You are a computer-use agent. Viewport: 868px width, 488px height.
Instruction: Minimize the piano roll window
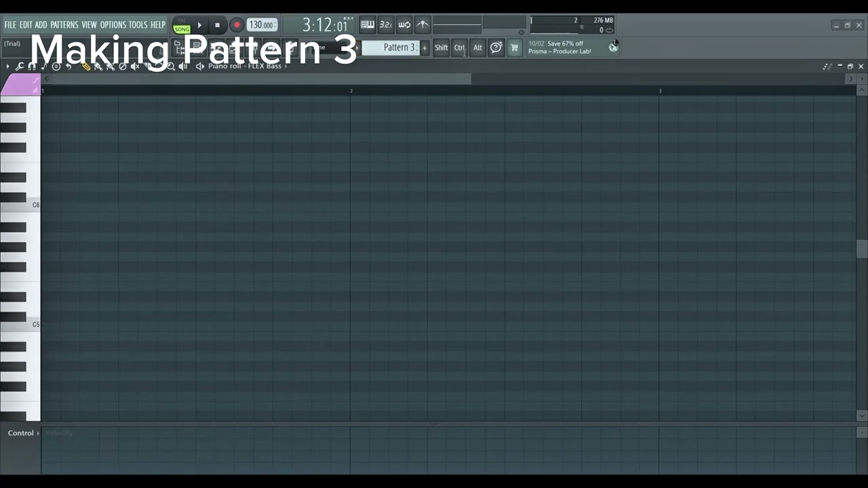[840, 66]
